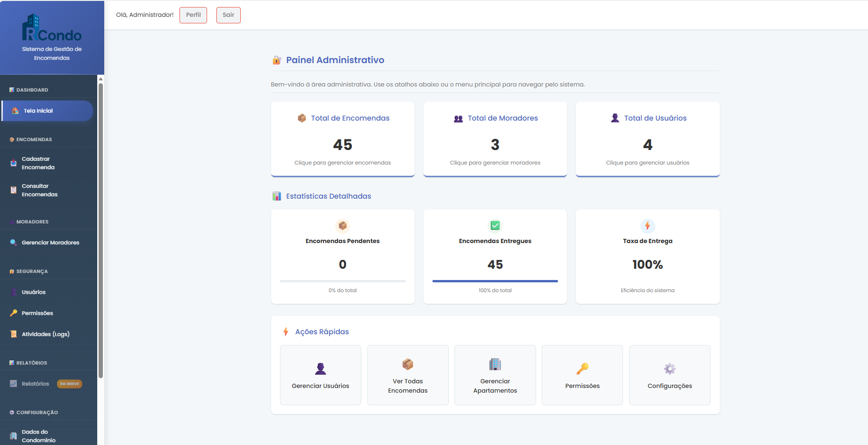The height and width of the screenshot is (445, 868).
Task: Select the package icon on Ver Todas Encomendas
Action: [408, 364]
